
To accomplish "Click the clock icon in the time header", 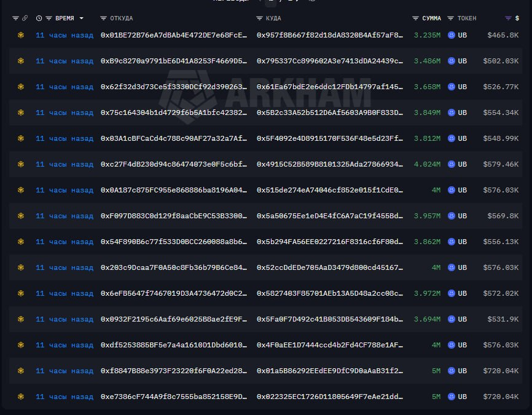I will tap(39, 18).
